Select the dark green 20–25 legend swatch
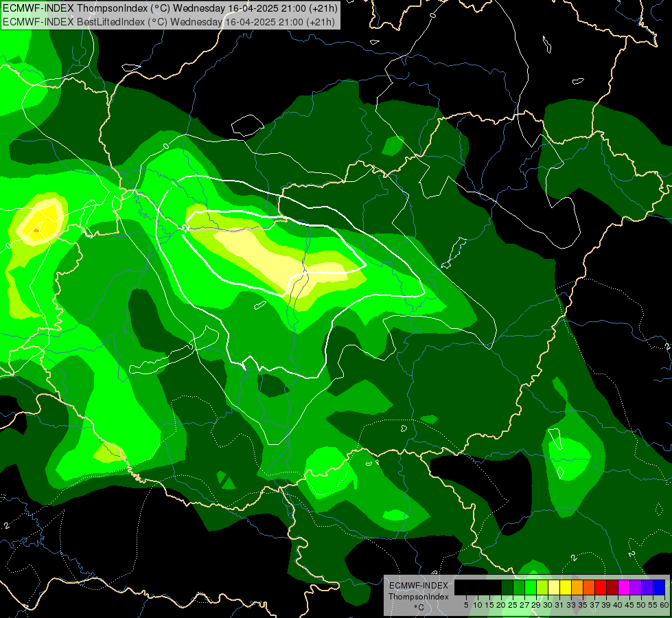Screen dimensions: 672x618 point(507,588)
